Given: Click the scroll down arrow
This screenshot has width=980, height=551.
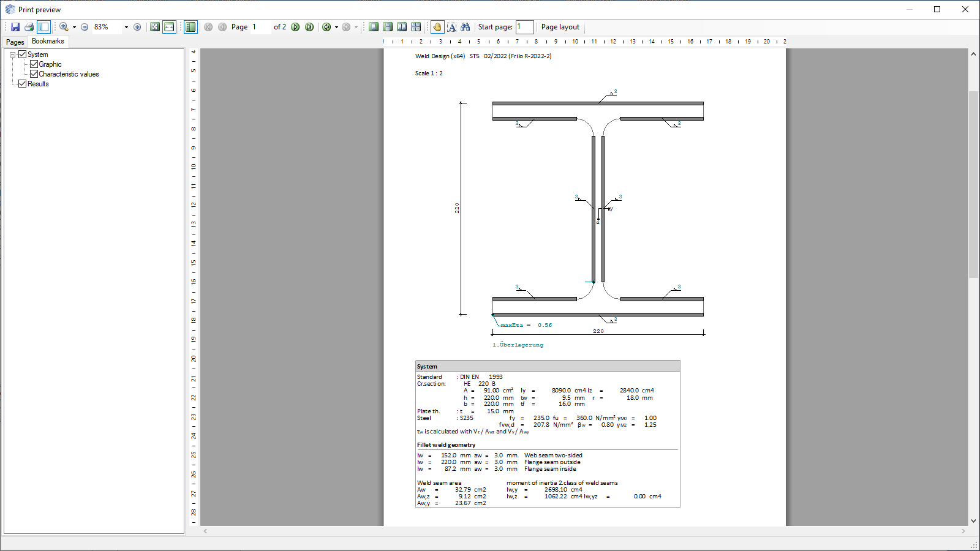Looking at the screenshot, I should click(x=973, y=521).
